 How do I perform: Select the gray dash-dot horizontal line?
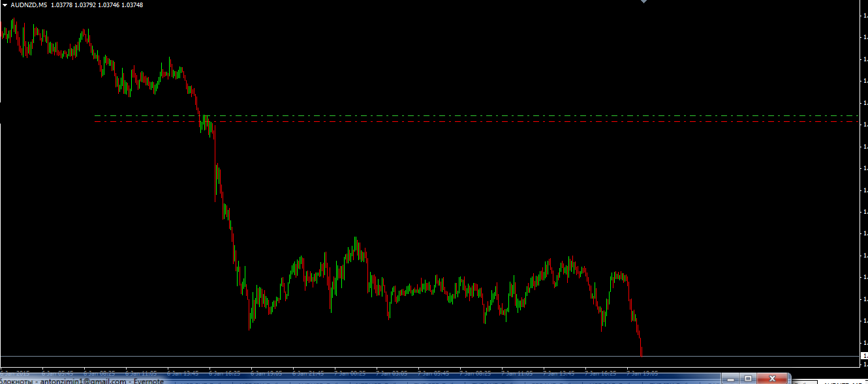click(476, 115)
